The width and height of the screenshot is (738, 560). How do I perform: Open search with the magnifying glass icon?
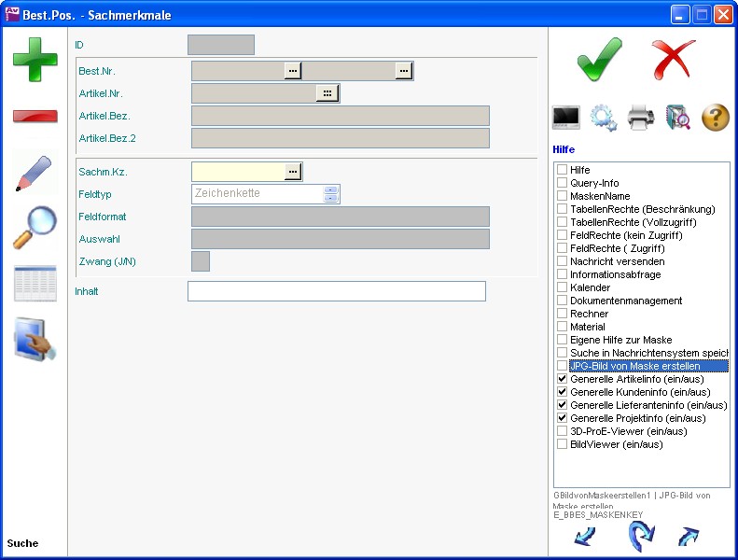click(35, 229)
